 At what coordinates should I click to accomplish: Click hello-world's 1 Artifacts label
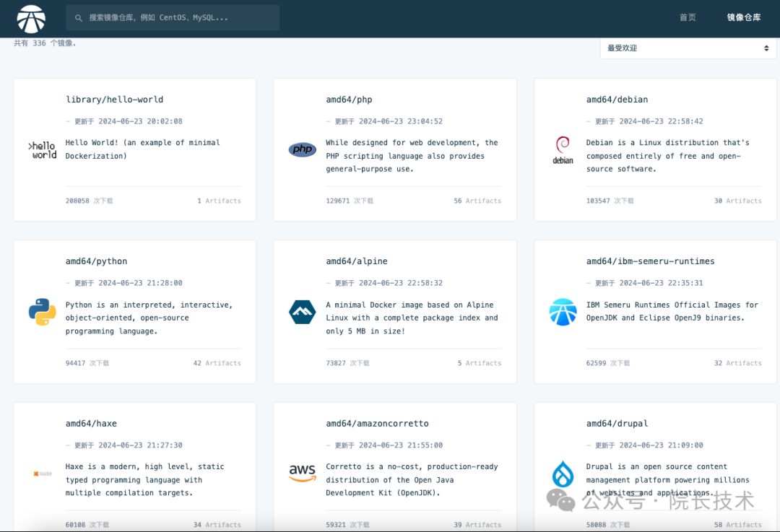(x=219, y=201)
